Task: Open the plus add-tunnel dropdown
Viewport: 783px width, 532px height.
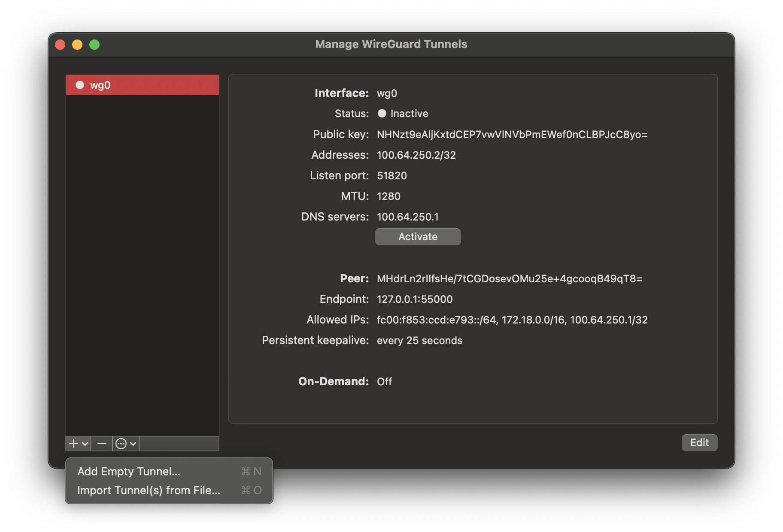Action: click(78, 443)
